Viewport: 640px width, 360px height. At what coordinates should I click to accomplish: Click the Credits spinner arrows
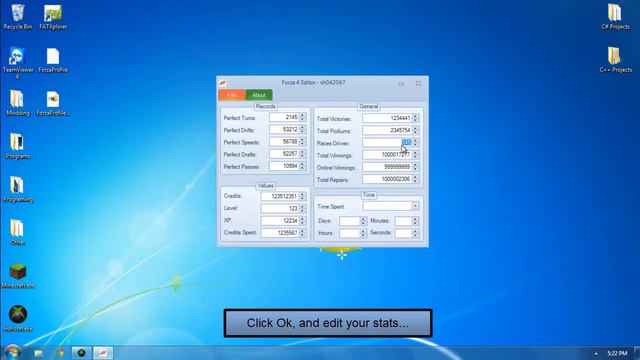(302, 196)
